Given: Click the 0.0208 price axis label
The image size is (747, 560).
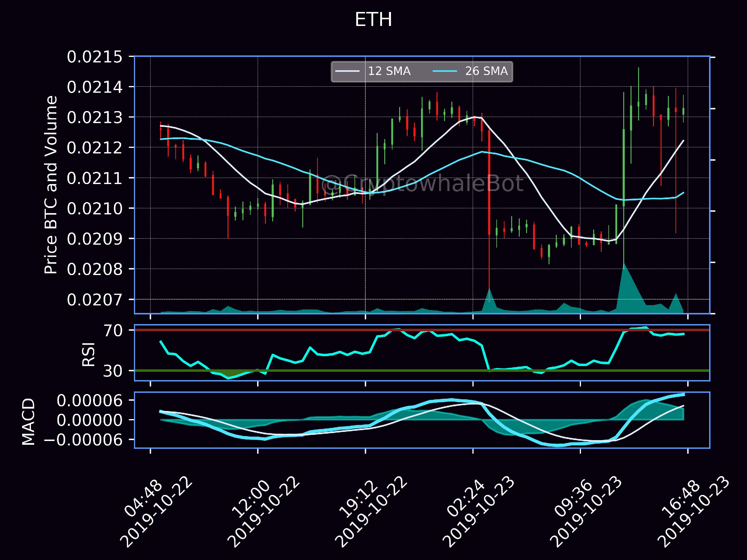Looking at the screenshot, I should coord(95,270).
